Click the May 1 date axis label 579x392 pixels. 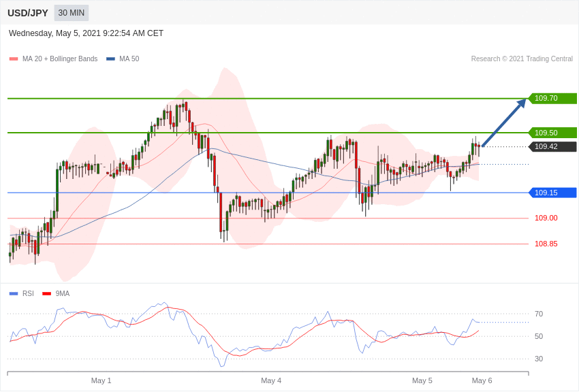click(x=101, y=380)
